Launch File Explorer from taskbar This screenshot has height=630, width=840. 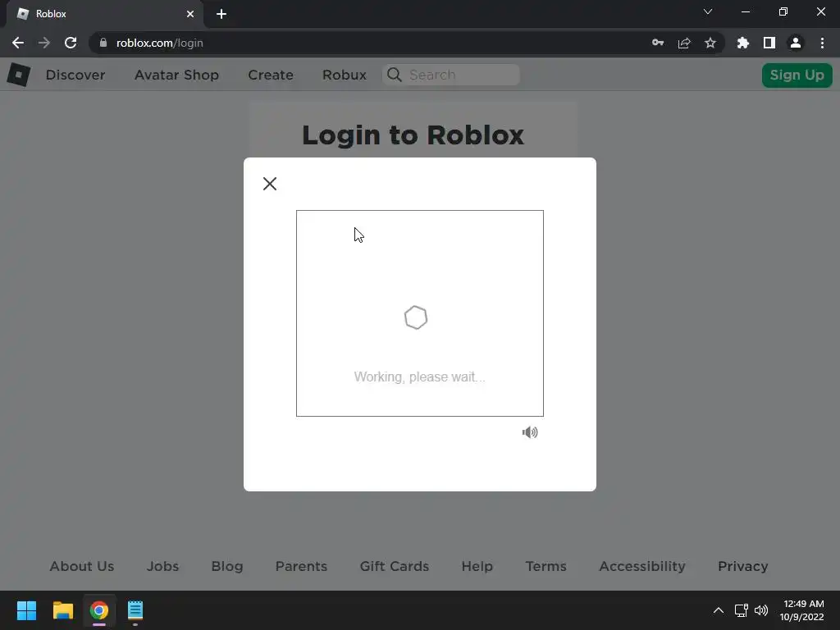point(62,610)
